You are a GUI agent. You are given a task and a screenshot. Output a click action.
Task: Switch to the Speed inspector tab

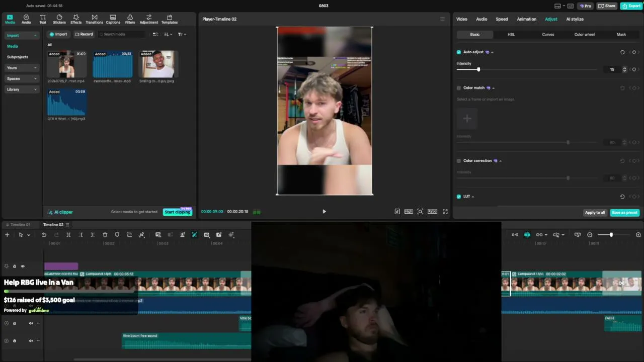click(502, 19)
